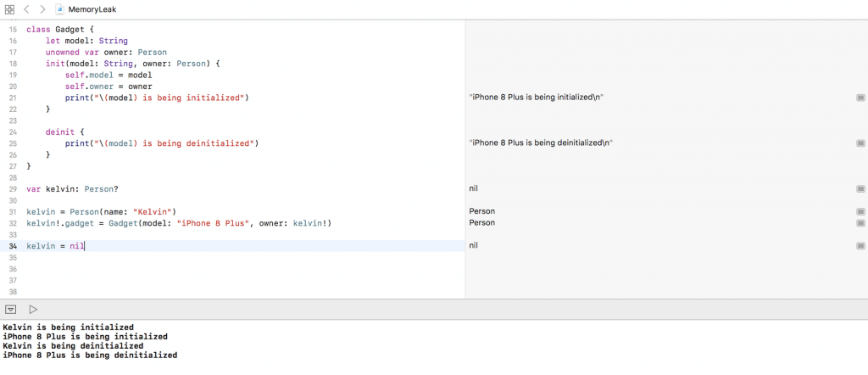The width and height of the screenshot is (868, 375).
Task: Show result for line 25 deinitialized print
Action: [860, 143]
